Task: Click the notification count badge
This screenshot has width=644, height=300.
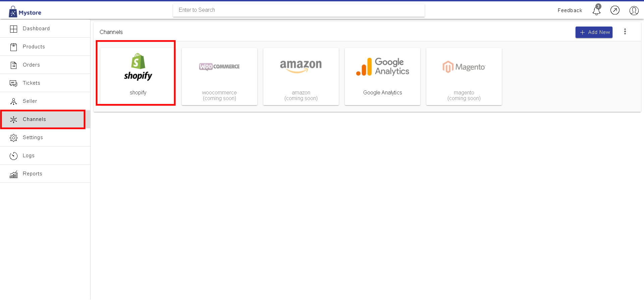Action: (x=598, y=6)
